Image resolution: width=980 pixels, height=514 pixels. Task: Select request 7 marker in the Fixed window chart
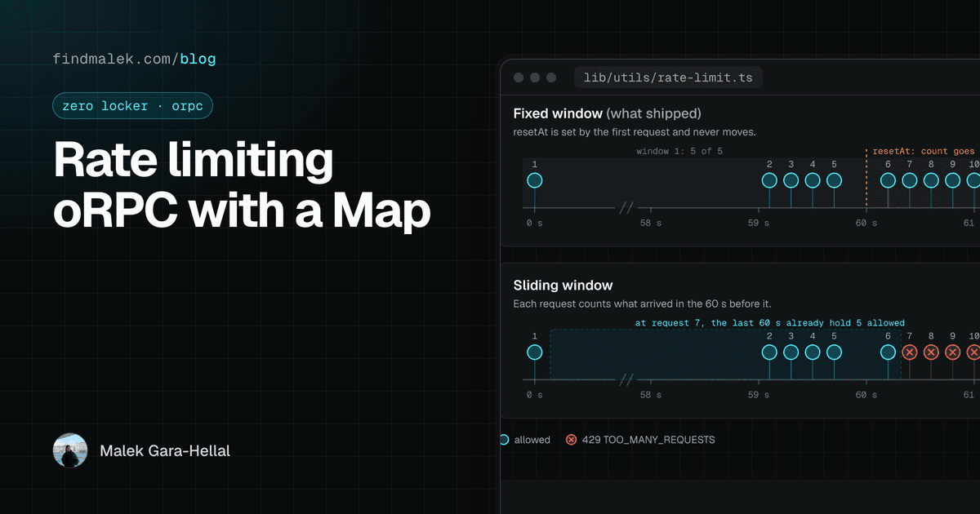[910, 180]
